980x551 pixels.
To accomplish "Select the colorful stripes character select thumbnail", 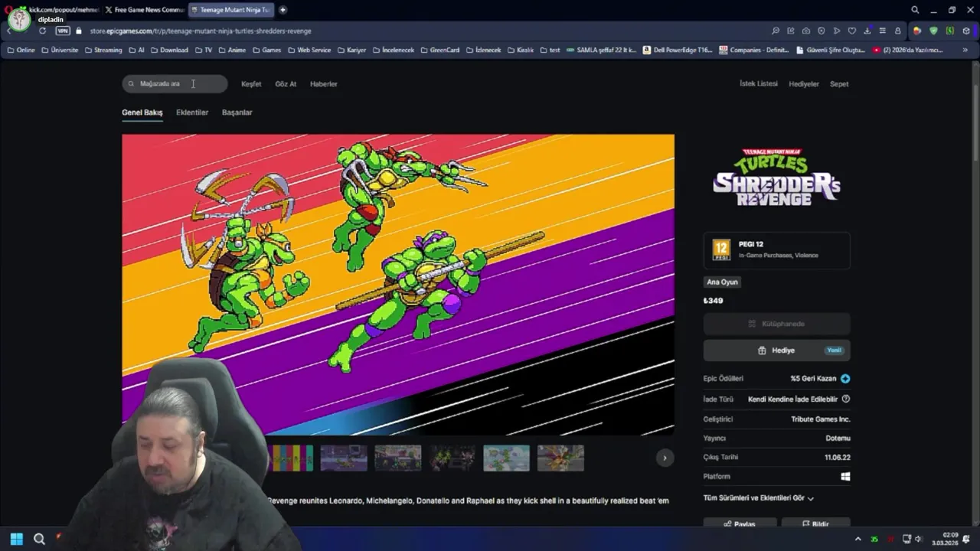I will point(292,458).
